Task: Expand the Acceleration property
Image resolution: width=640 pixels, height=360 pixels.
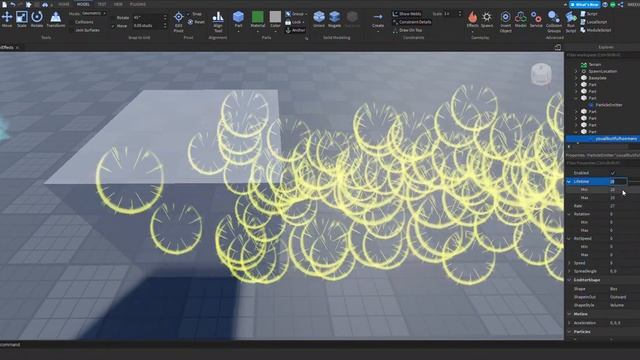Action: tap(569, 323)
